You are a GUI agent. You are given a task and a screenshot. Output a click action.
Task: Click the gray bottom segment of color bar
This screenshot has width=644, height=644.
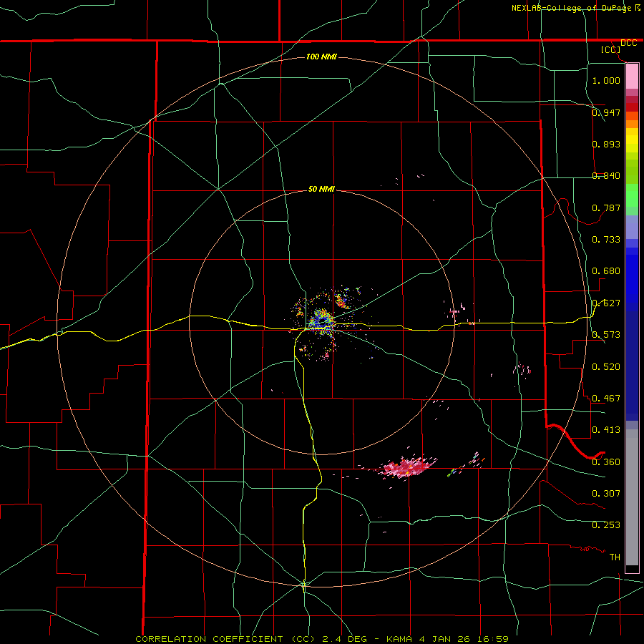tap(632, 497)
